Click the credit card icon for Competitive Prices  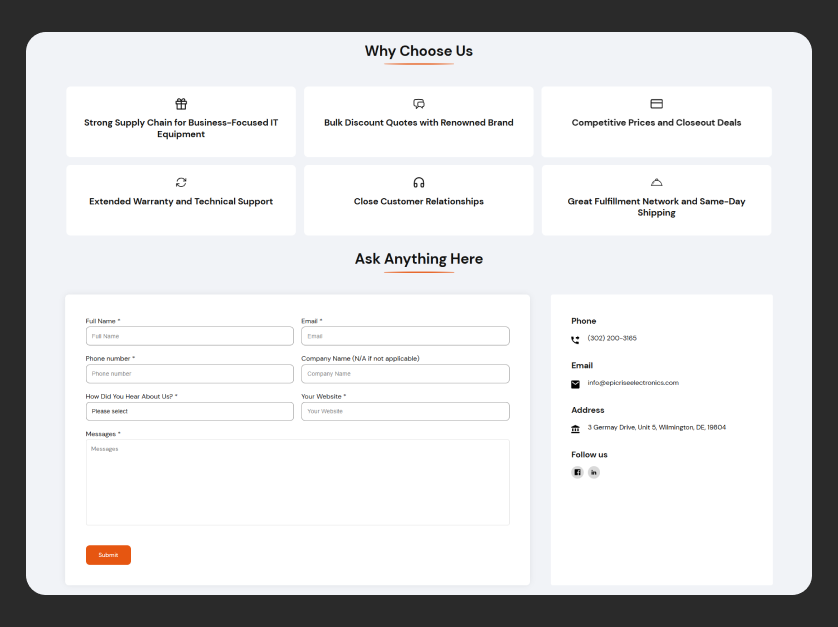coord(656,104)
